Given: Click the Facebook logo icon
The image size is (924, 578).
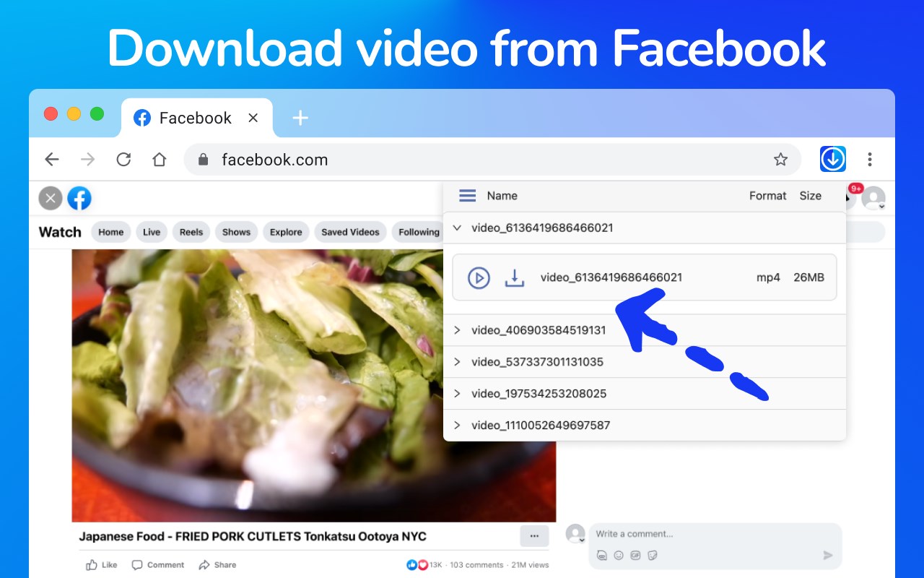Looking at the screenshot, I should coord(79,198).
